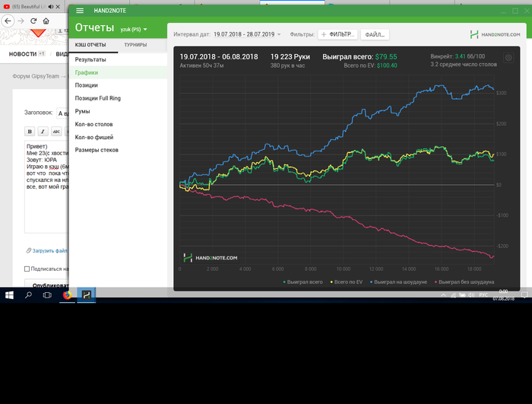Toggle 'Выиграл всего' series in legend
This screenshot has width=532, height=404.
click(302, 282)
